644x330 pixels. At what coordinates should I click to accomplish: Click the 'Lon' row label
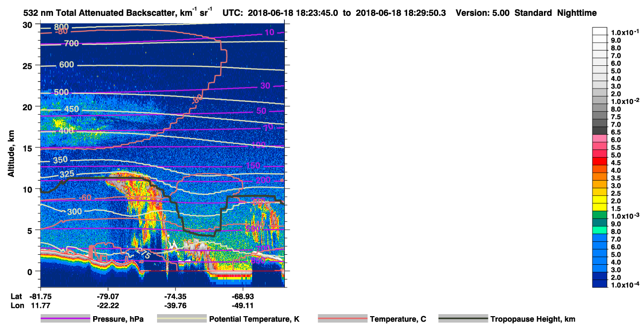[x=16, y=305]
